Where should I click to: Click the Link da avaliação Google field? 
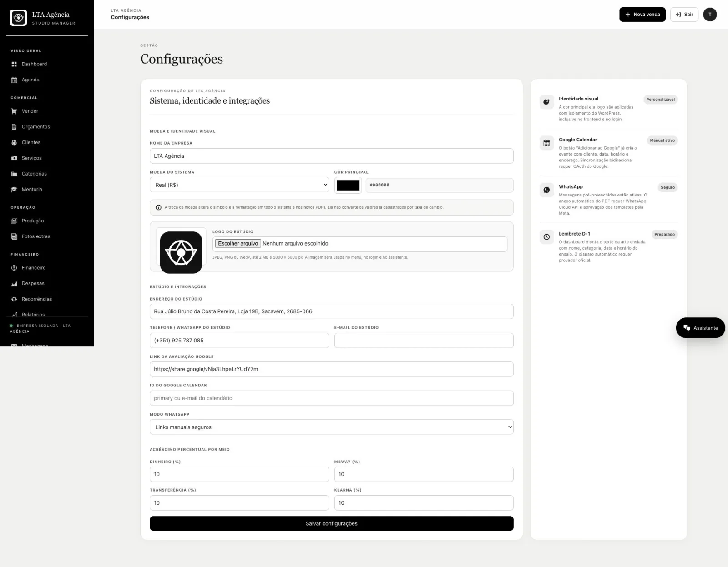[331, 369]
